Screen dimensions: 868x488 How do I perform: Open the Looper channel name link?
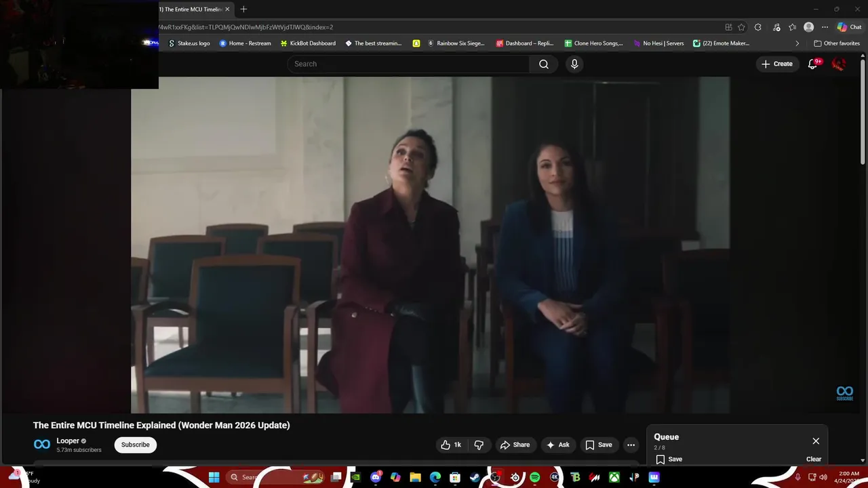68,441
